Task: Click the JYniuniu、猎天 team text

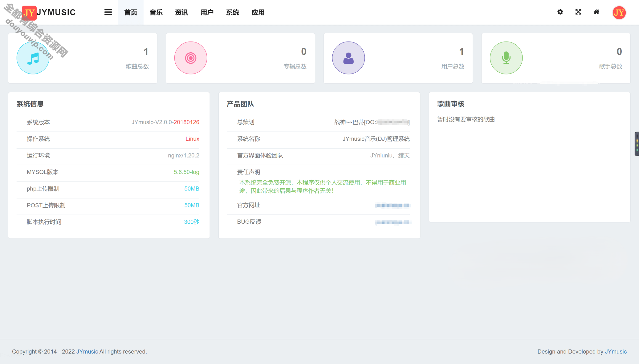Action: coord(390,155)
